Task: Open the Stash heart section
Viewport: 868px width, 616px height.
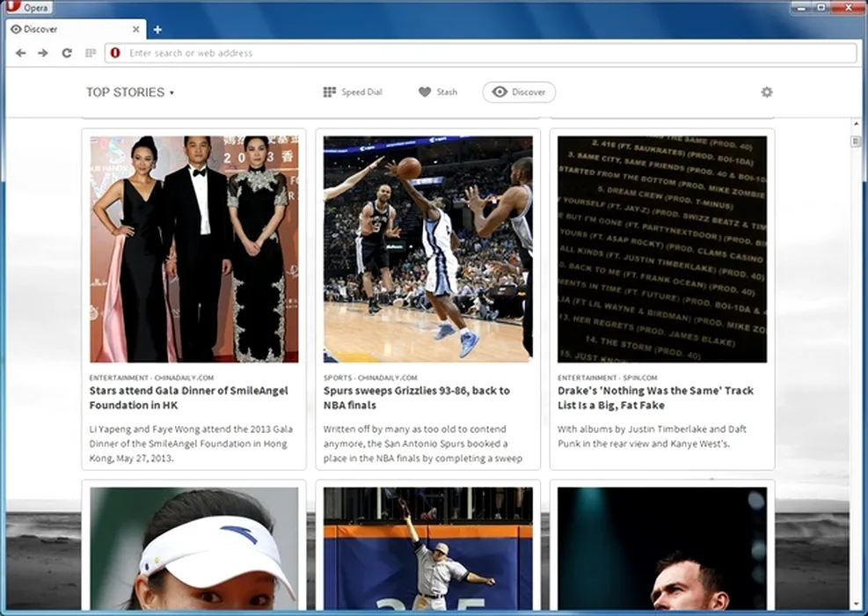Action: (x=438, y=92)
